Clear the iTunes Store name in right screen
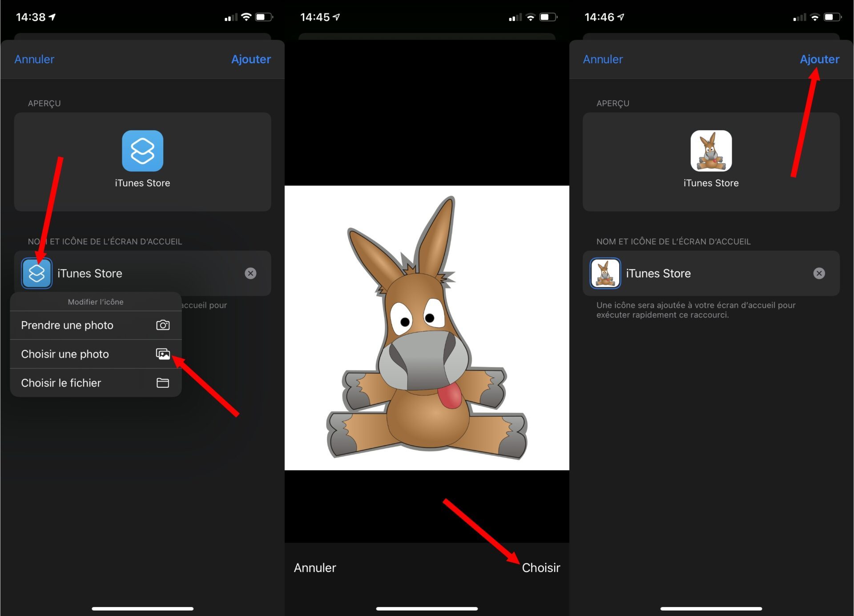Viewport: 854px width, 616px height. [x=819, y=273]
